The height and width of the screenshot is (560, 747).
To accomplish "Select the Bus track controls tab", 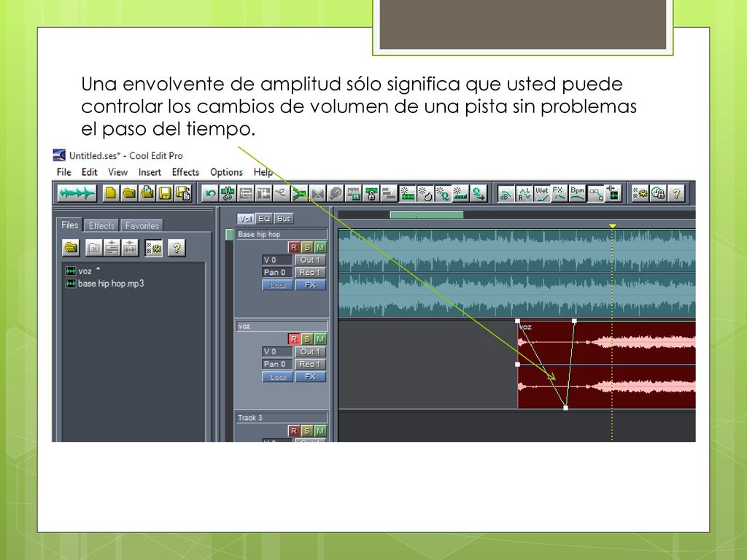I will (284, 219).
